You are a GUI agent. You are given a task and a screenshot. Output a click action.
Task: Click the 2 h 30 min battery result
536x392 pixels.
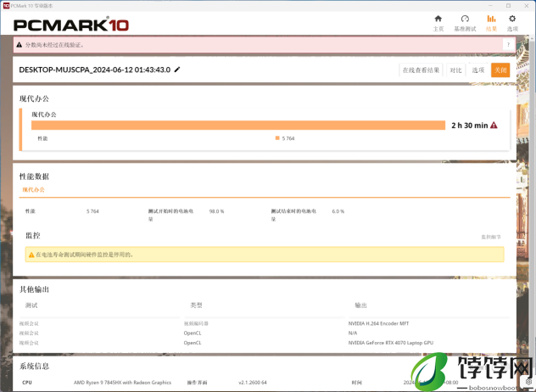469,126
